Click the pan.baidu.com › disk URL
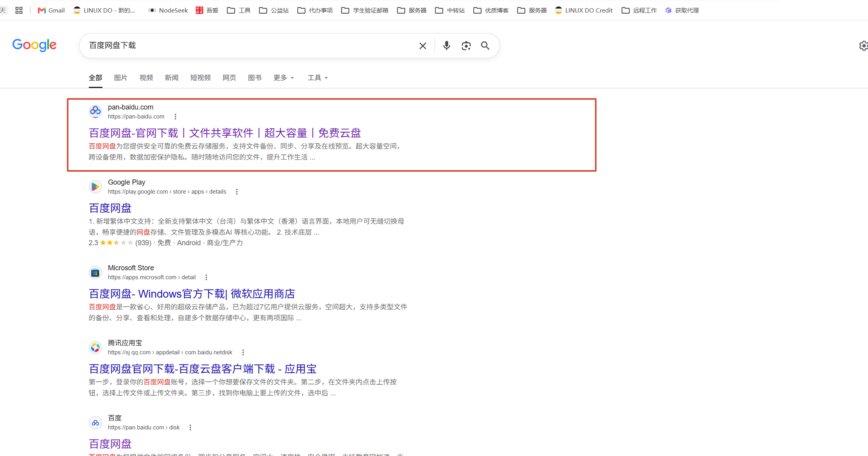868x456 pixels. click(144, 427)
